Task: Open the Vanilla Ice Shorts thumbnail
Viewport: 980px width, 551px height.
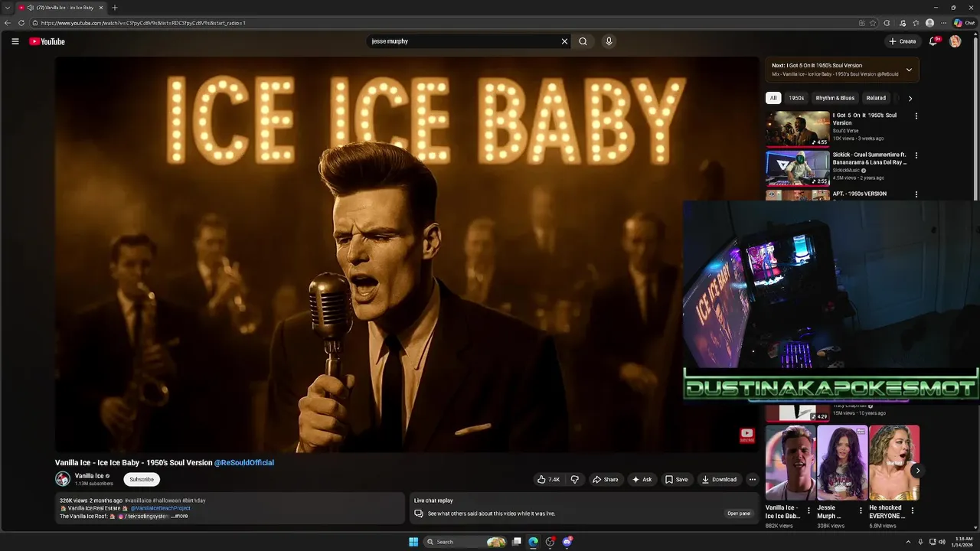Action: pos(791,463)
